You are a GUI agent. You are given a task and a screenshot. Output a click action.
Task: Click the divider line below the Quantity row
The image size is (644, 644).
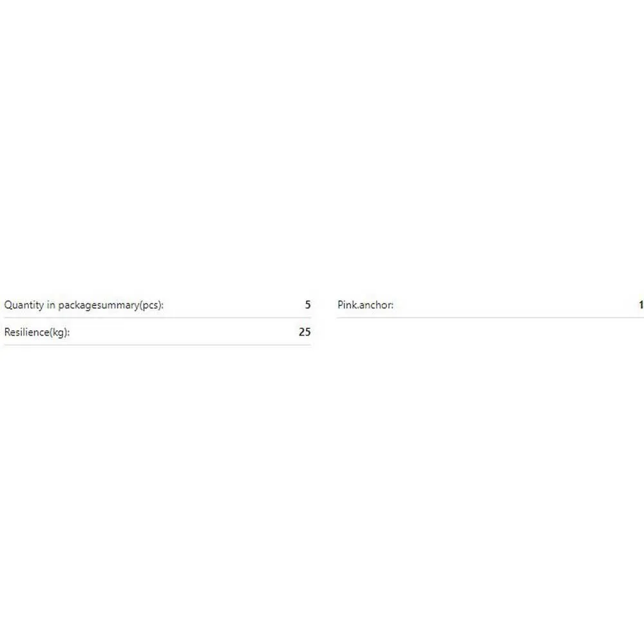point(157,317)
